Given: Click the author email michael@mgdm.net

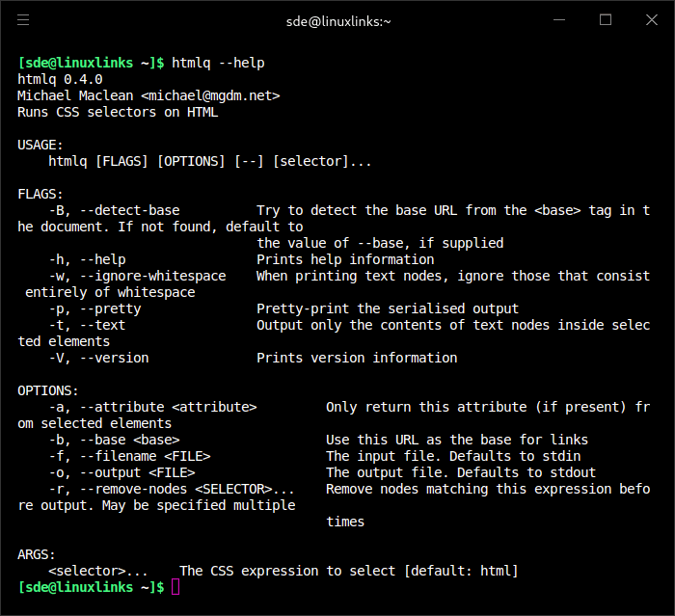Looking at the screenshot, I should 210,95.
